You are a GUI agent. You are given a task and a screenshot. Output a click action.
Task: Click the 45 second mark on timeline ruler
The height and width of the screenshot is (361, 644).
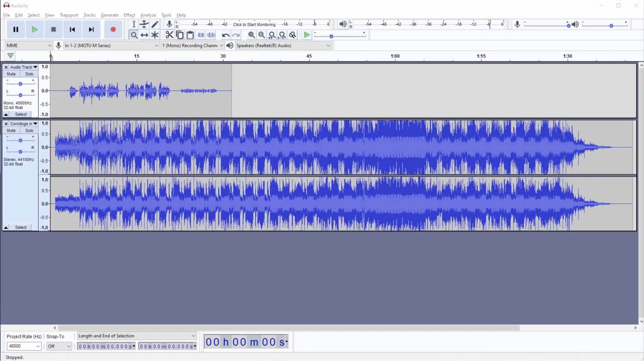(x=309, y=56)
